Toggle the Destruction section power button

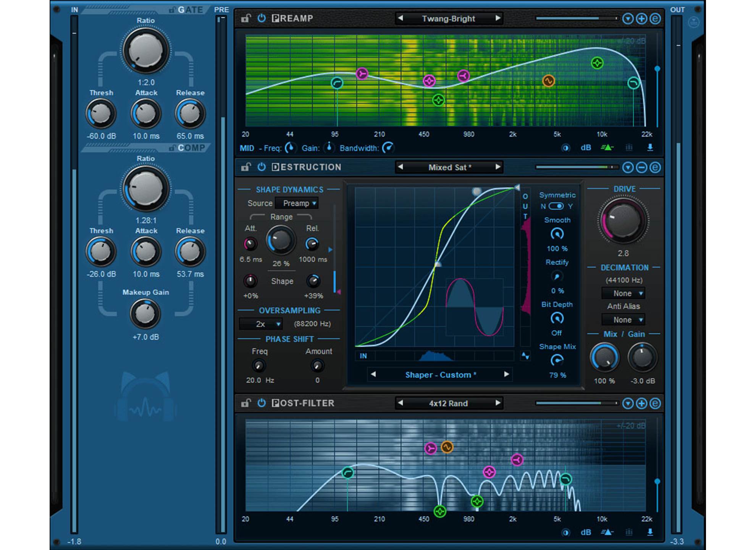(262, 167)
